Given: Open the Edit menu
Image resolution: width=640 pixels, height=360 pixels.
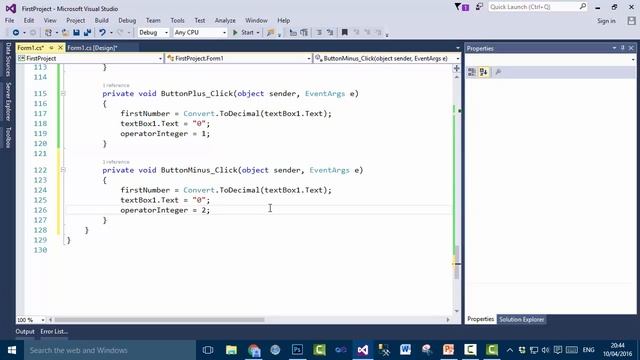Looking at the screenshot, I should [29, 20].
